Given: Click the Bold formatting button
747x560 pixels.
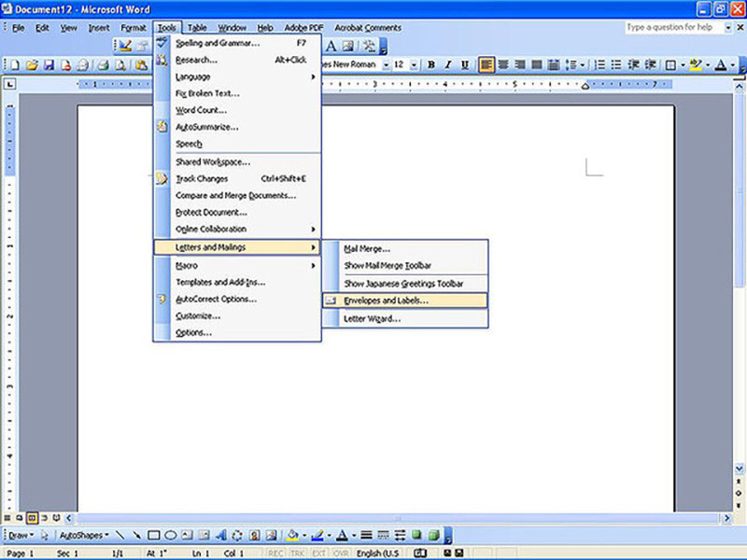Looking at the screenshot, I should (431, 64).
